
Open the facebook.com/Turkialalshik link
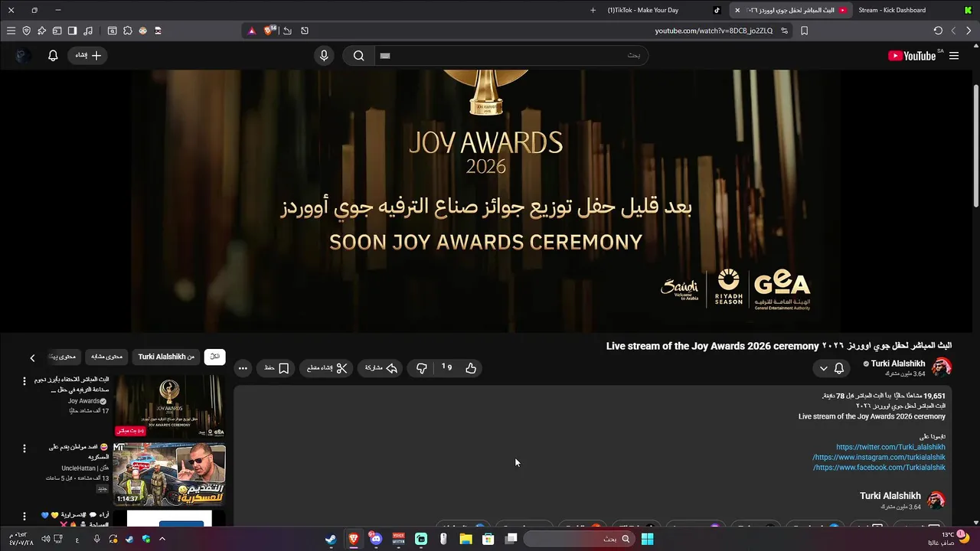879,468
